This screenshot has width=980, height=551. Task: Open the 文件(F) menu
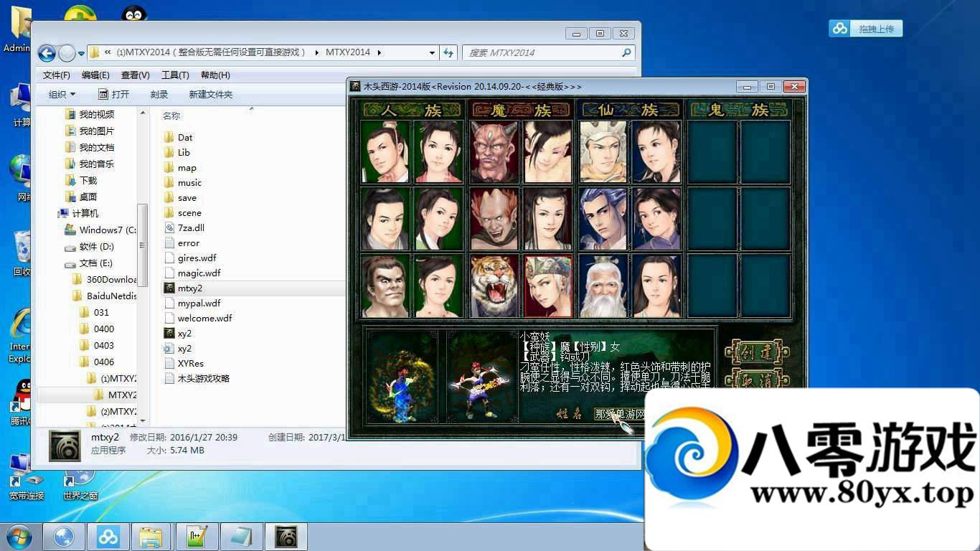(57, 75)
